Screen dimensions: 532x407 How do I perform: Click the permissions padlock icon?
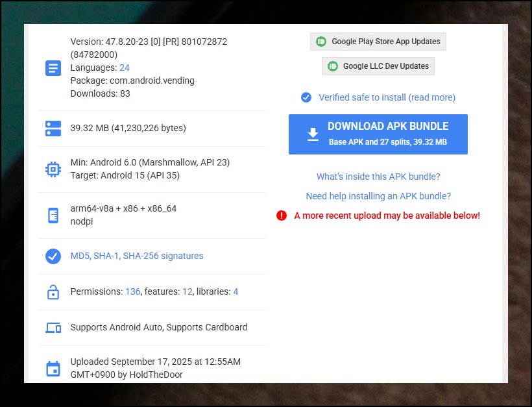pyautogui.click(x=53, y=292)
